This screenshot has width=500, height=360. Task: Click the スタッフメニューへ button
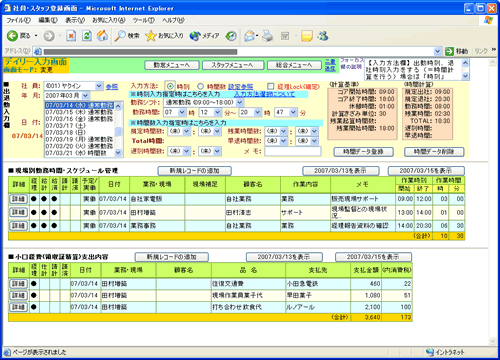233,65
